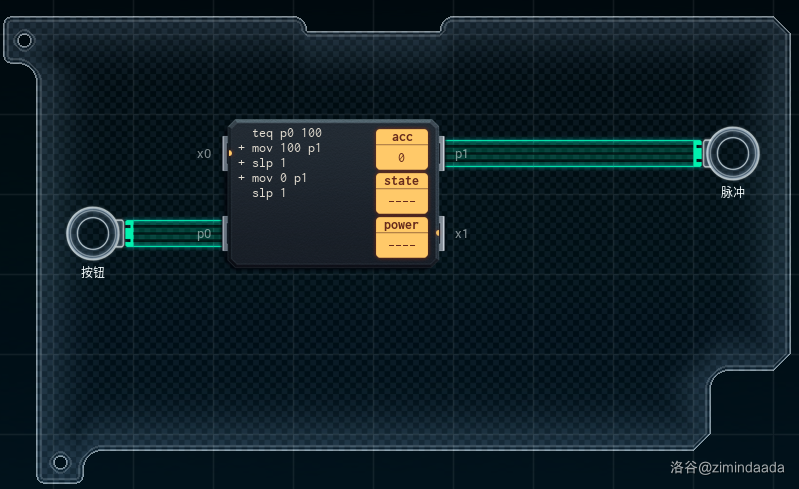Select the wire between p1 and 脉冲

pyautogui.click(x=568, y=154)
